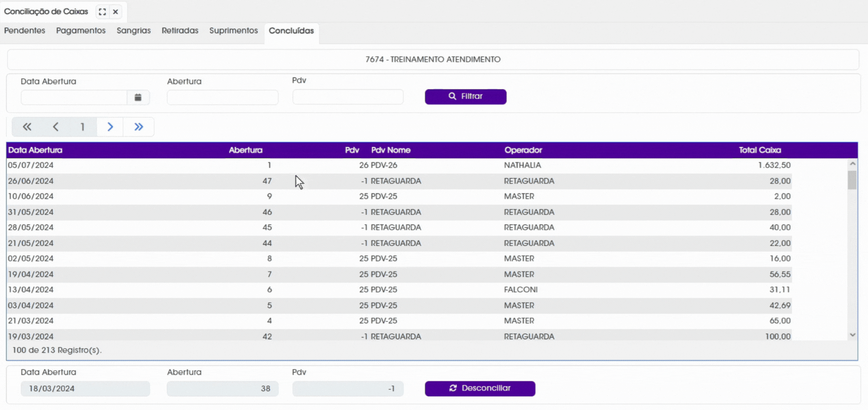Open the Sangrias tab
The height and width of the screenshot is (410, 868).
134,31
